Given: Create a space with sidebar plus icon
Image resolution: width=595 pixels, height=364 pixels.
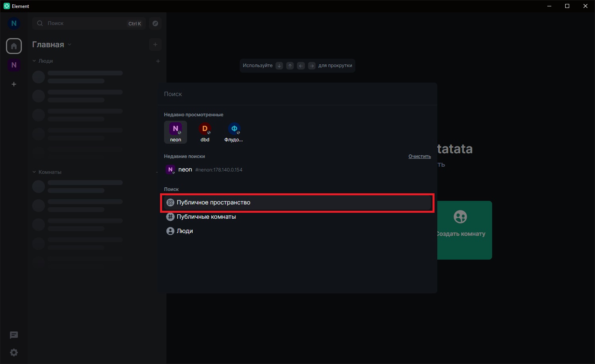Looking at the screenshot, I should click(x=14, y=84).
